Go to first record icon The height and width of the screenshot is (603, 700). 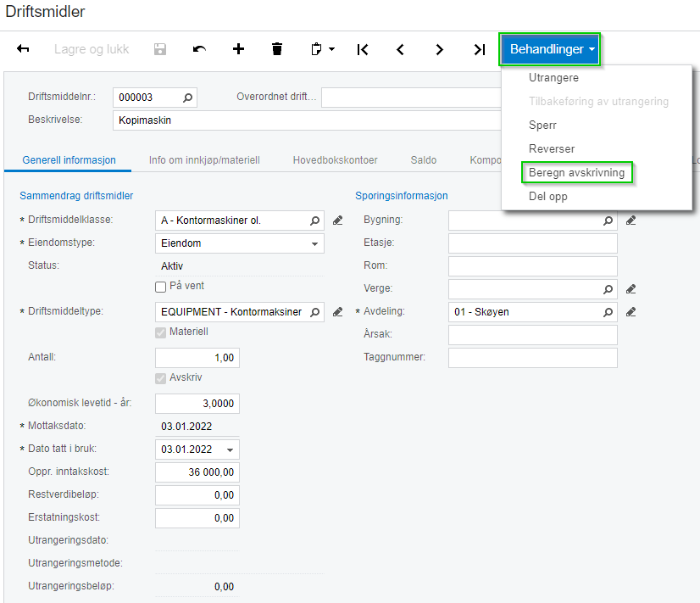point(362,49)
